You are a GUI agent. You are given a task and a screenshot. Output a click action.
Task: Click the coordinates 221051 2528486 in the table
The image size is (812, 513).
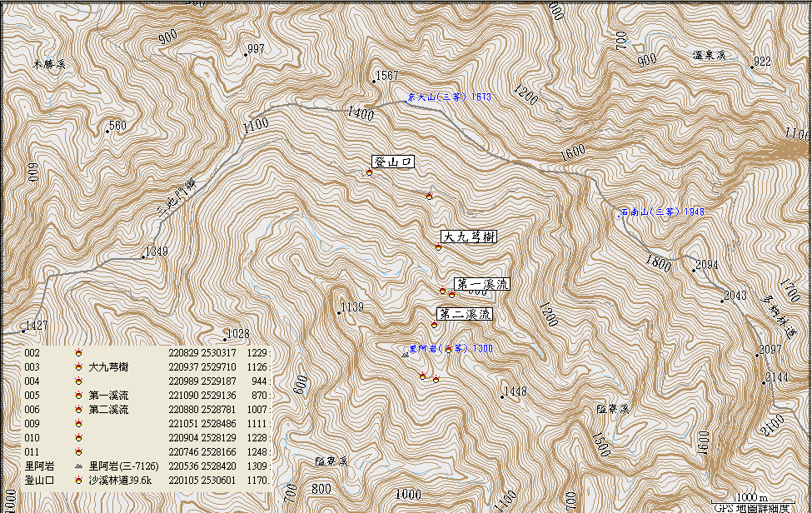202,424
